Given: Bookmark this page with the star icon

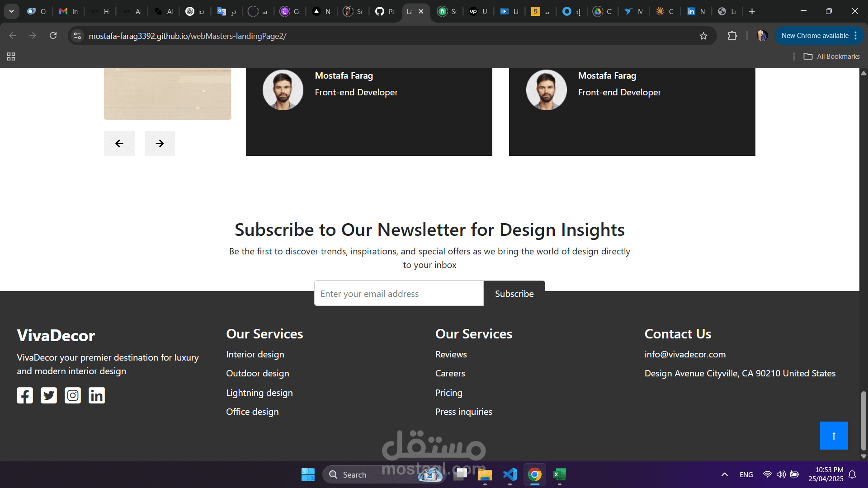Looking at the screenshot, I should (x=703, y=36).
